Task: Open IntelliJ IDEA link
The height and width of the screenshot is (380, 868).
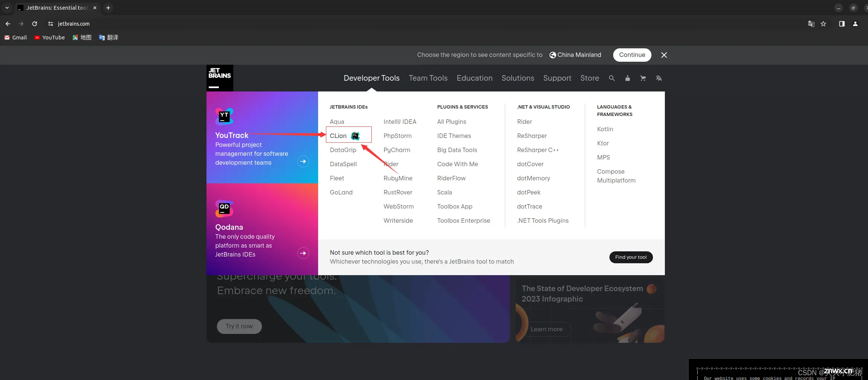Action: pos(400,122)
